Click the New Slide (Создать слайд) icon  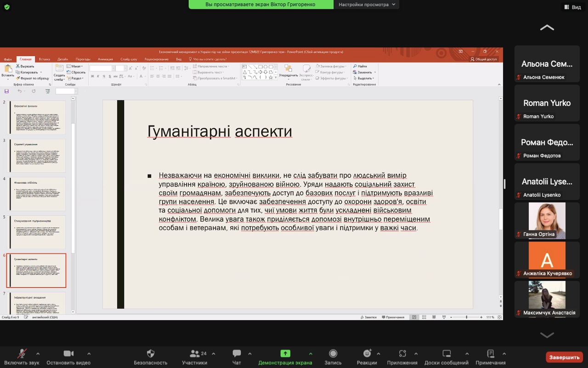tap(59, 69)
